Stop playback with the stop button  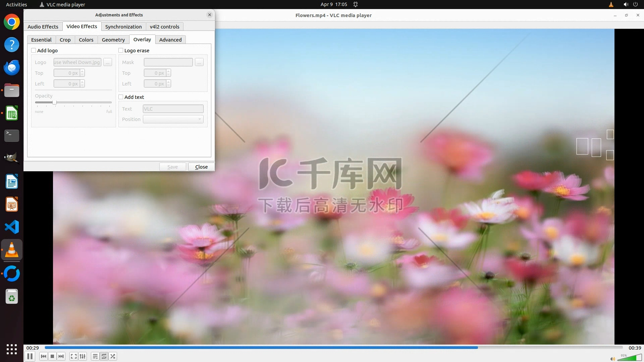coord(52,356)
